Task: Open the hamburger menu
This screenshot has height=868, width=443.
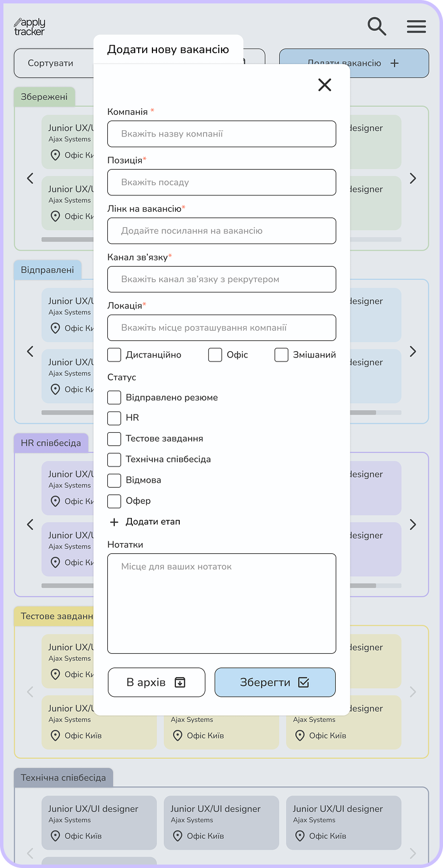Action: tap(416, 26)
